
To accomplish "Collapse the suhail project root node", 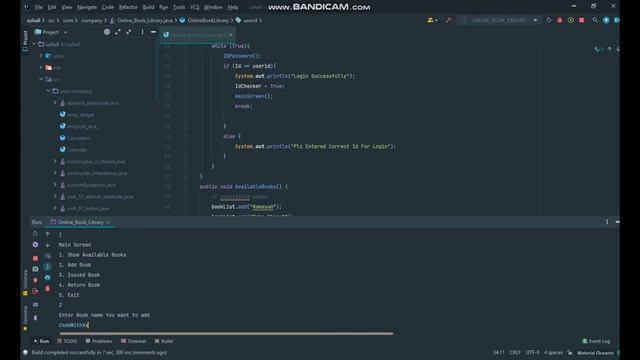I will pos(34,44).
